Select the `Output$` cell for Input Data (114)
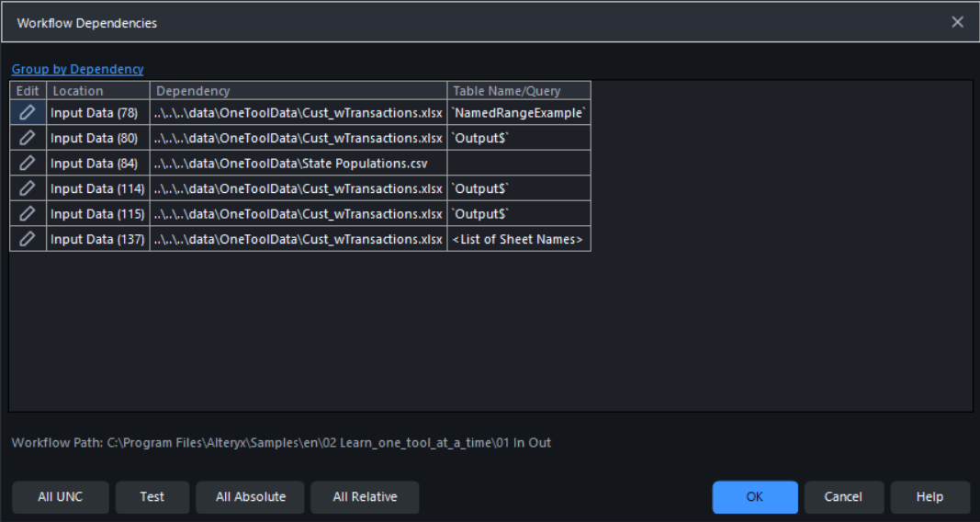Image resolution: width=980 pixels, height=522 pixels. [x=519, y=188]
